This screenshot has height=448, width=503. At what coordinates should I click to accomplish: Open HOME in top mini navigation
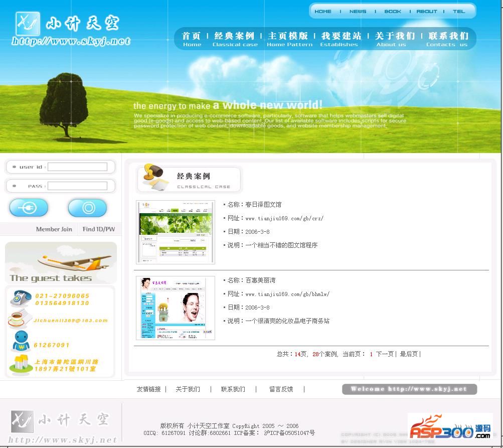coord(323,12)
